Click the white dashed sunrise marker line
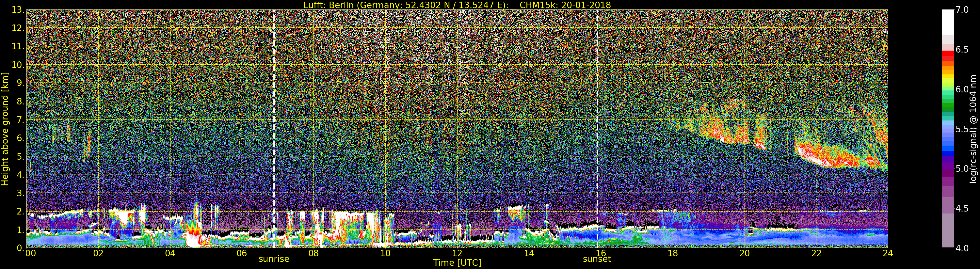This screenshot has height=269, width=980. tap(274, 129)
